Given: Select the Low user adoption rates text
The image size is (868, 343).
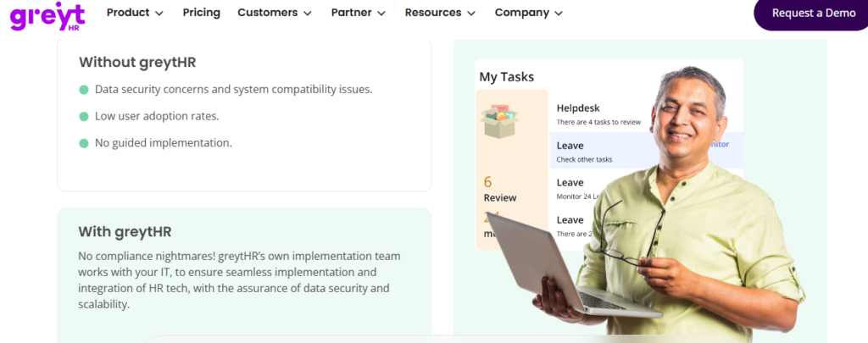Looking at the screenshot, I should pyautogui.click(x=157, y=116).
